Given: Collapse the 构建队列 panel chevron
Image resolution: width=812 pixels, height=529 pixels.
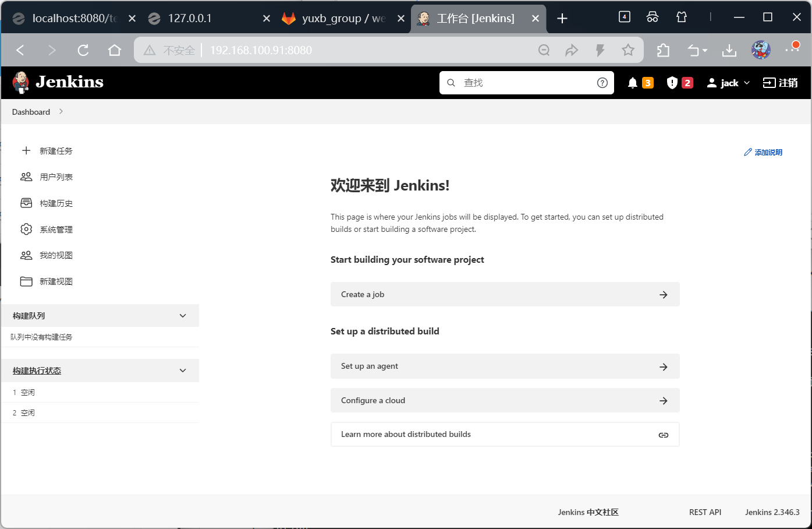Looking at the screenshot, I should [x=183, y=316].
